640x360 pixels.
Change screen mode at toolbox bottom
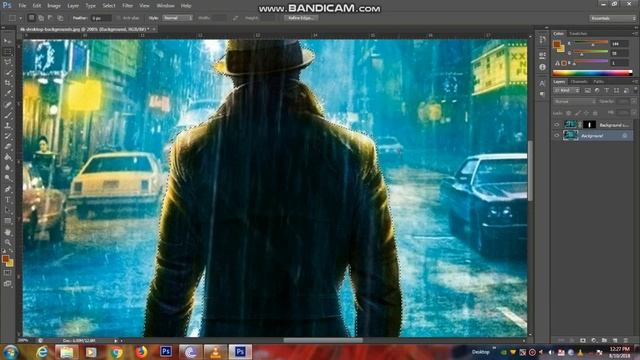point(7,284)
